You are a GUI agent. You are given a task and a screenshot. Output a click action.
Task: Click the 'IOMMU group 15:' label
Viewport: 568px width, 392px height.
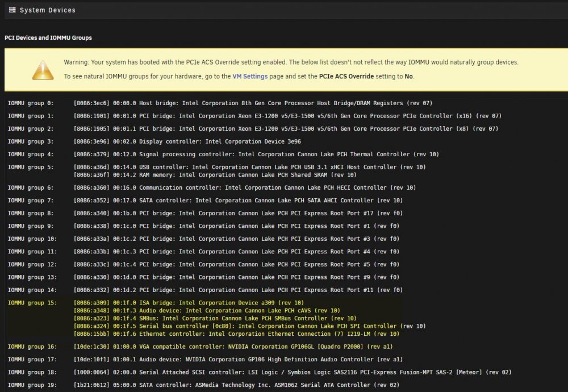(32, 303)
